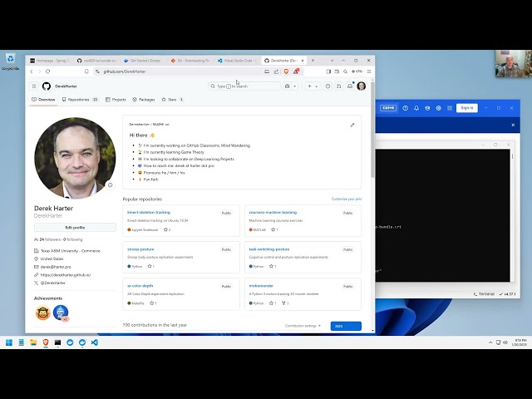This screenshot has width=532, height=399.
Task: Click the README.md link in profile card
Action: (x=161, y=125)
